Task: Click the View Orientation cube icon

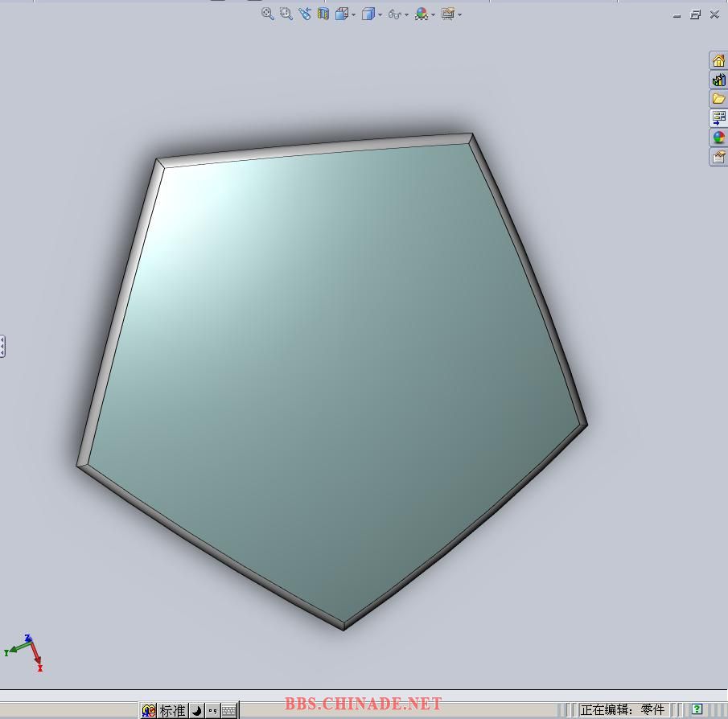Action: pos(342,14)
